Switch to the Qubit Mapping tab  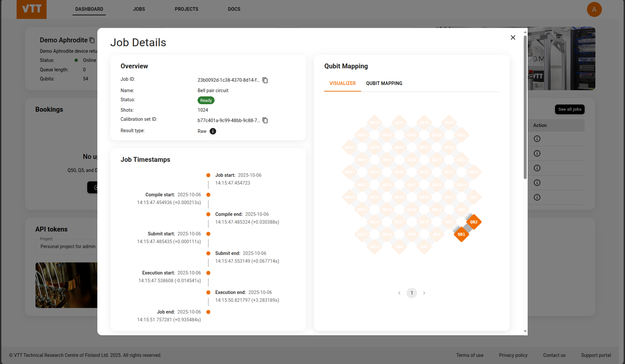click(x=384, y=83)
